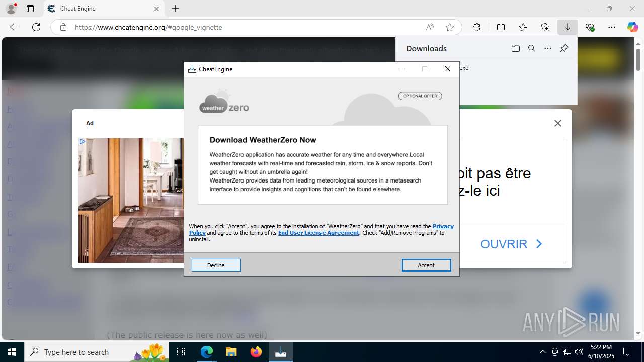Toggle split screen view
Image resolution: width=644 pixels, height=362 pixels.
point(501,27)
